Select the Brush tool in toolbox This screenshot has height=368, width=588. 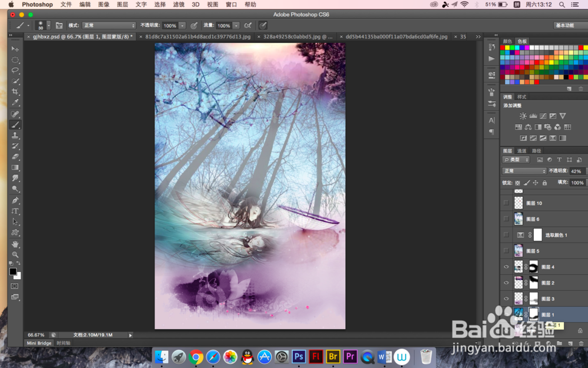[x=15, y=125]
